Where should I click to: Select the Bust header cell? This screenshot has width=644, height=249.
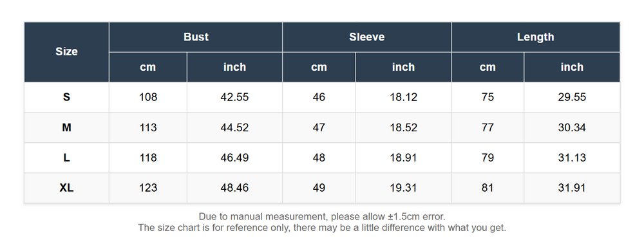pos(196,37)
